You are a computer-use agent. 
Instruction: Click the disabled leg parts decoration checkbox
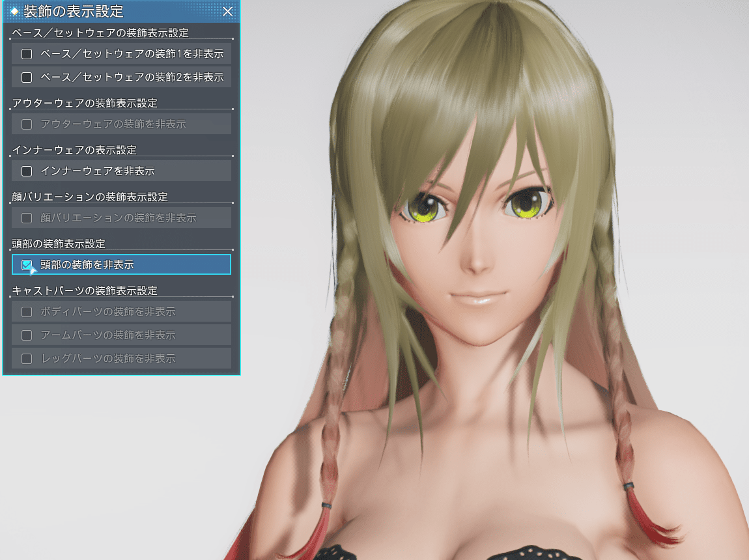point(26,358)
